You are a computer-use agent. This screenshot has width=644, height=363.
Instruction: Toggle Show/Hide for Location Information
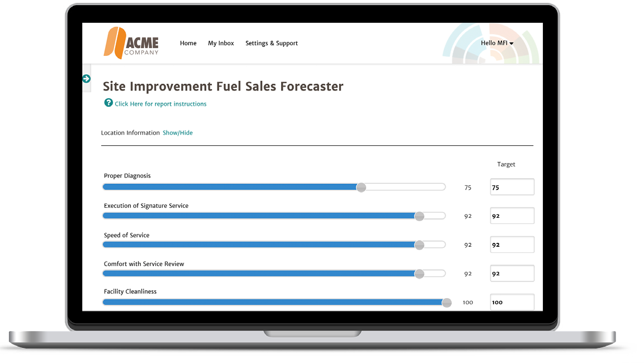click(x=177, y=132)
